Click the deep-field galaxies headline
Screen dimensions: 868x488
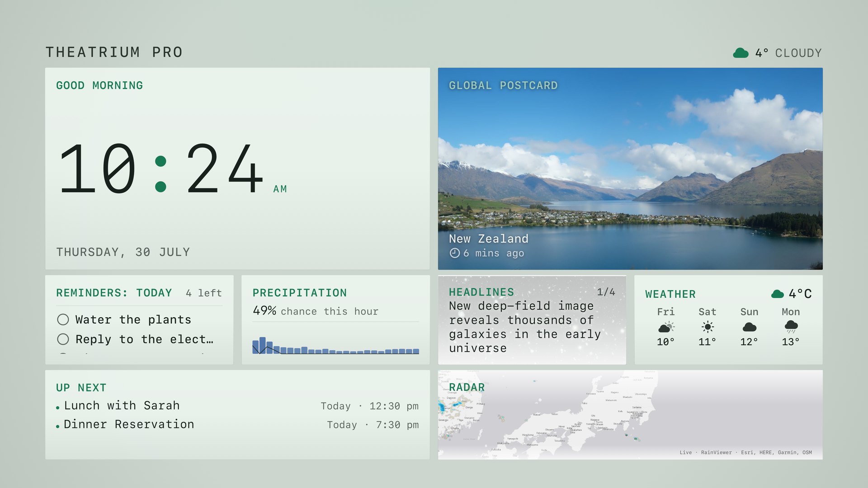pos(525,327)
